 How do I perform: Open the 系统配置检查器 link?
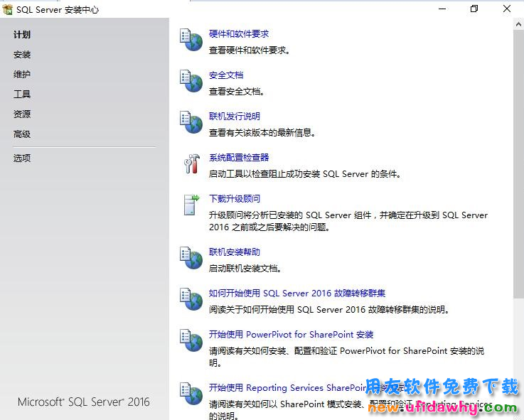[x=239, y=158]
